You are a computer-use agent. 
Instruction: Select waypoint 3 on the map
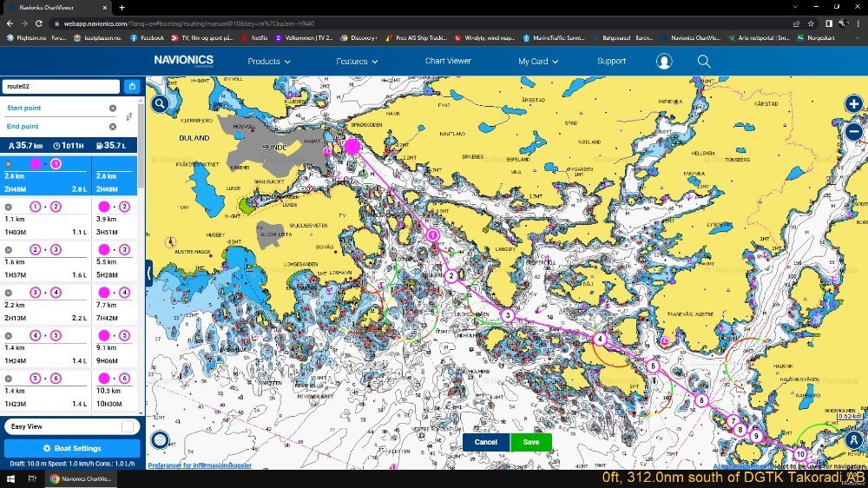click(508, 315)
